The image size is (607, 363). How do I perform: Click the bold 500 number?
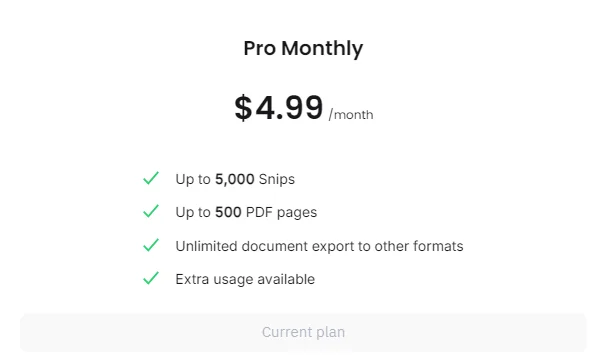pos(228,212)
